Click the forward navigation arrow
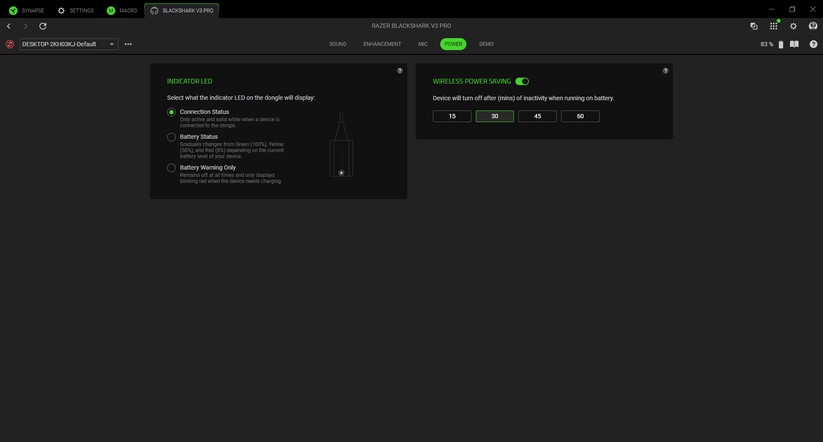The width and height of the screenshot is (823, 442). pos(25,26)
